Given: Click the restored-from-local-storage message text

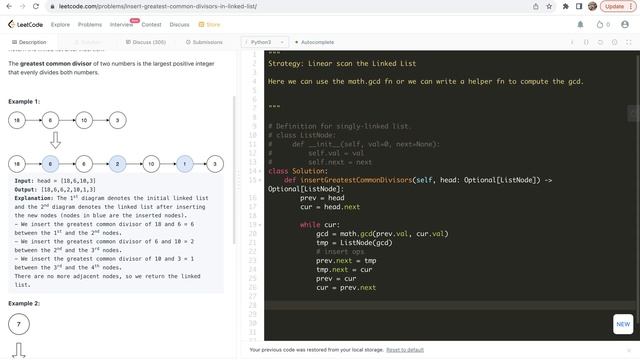Looking at the screenshot, I should pos(317,350).
